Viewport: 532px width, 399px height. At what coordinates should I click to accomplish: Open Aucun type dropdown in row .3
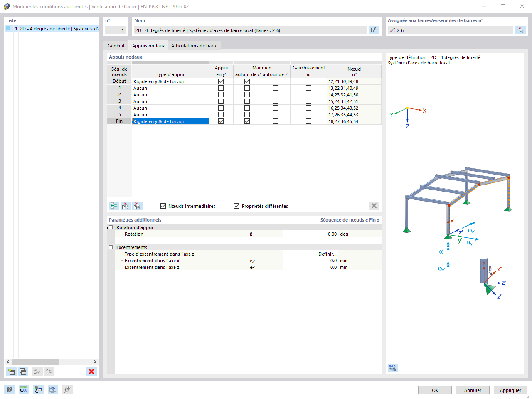coord(170,101)
